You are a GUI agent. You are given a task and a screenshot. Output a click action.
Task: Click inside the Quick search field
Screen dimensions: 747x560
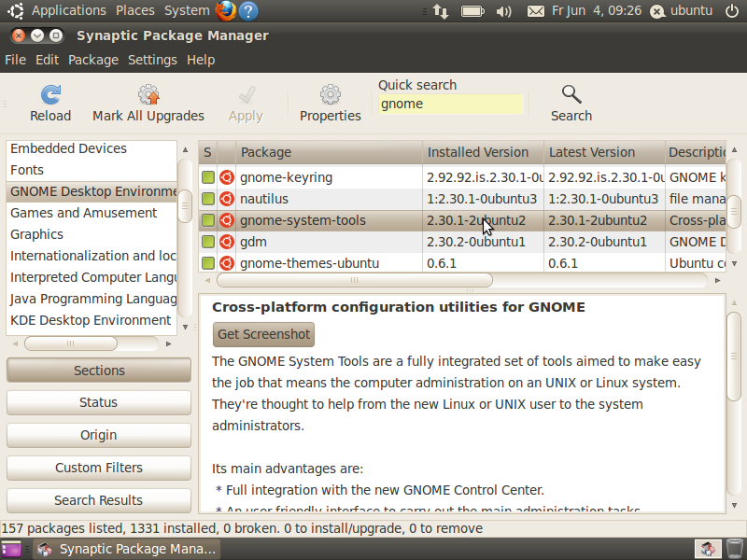(451, 104)
